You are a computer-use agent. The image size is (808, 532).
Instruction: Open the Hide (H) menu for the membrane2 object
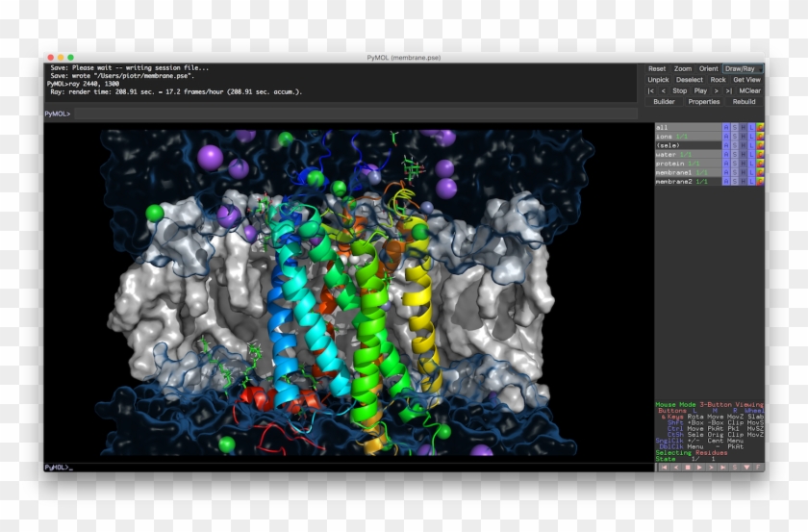[743, 182]
